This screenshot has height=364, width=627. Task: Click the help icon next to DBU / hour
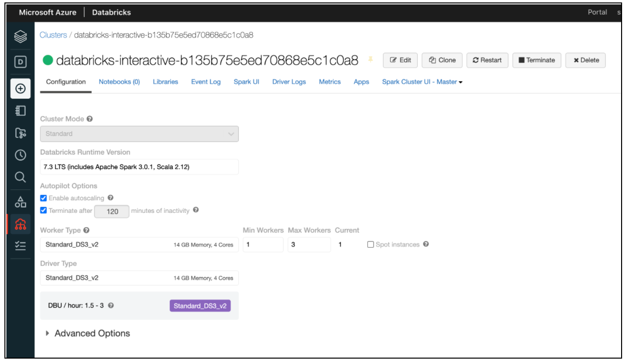tap(111, 306)
